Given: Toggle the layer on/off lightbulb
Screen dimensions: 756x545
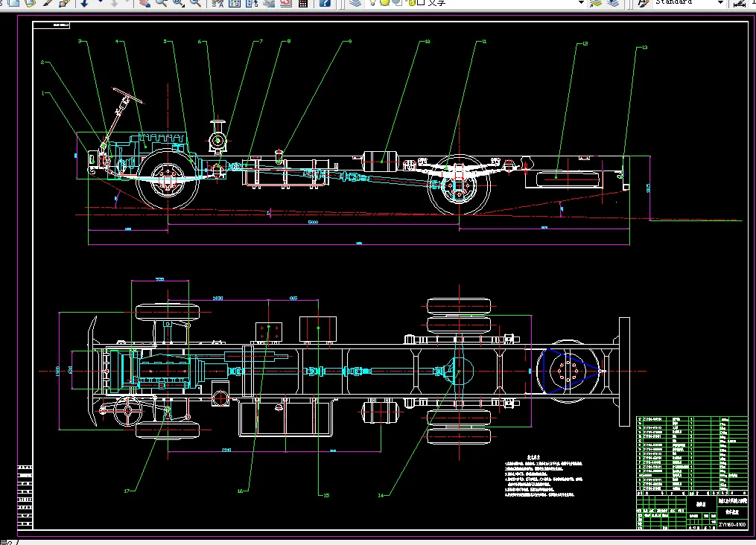Looking at the screenshot, I should (x=372, y=2).
